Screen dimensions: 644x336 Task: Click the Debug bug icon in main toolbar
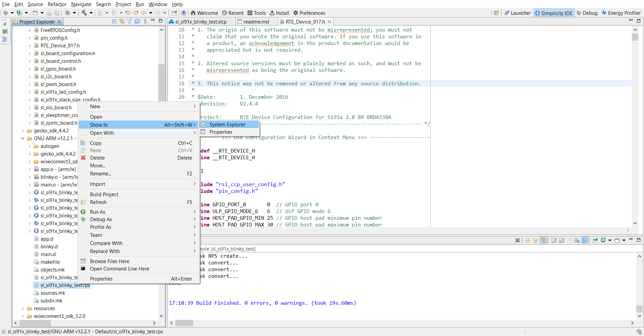6,13
